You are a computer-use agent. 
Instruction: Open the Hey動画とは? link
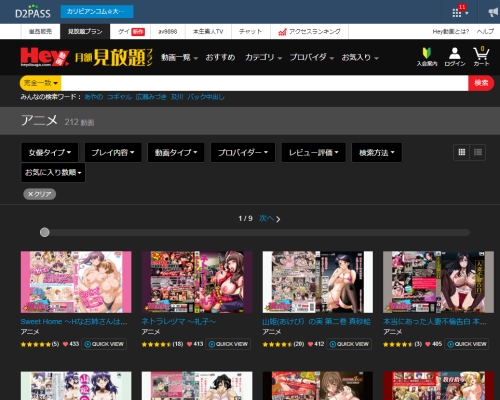(450, 32)
